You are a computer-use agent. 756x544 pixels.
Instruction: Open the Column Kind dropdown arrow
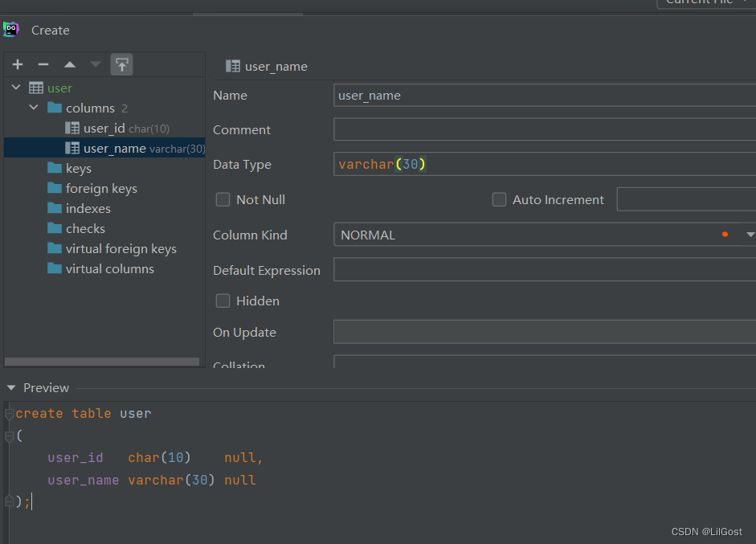point(750,235)
